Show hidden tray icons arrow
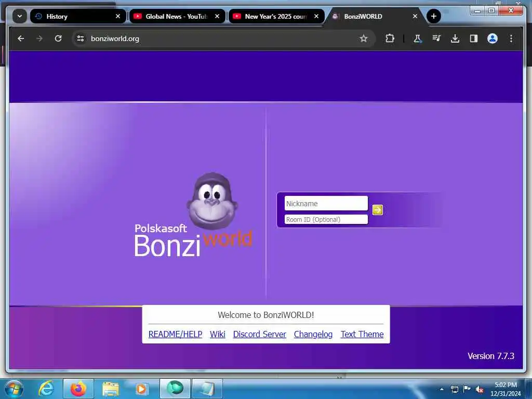 442,389
